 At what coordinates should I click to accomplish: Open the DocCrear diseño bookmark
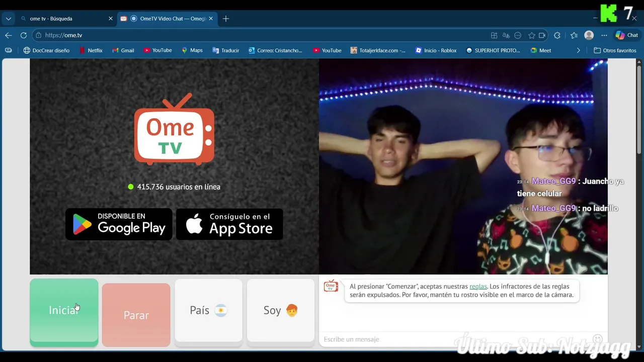pos(46,50)
